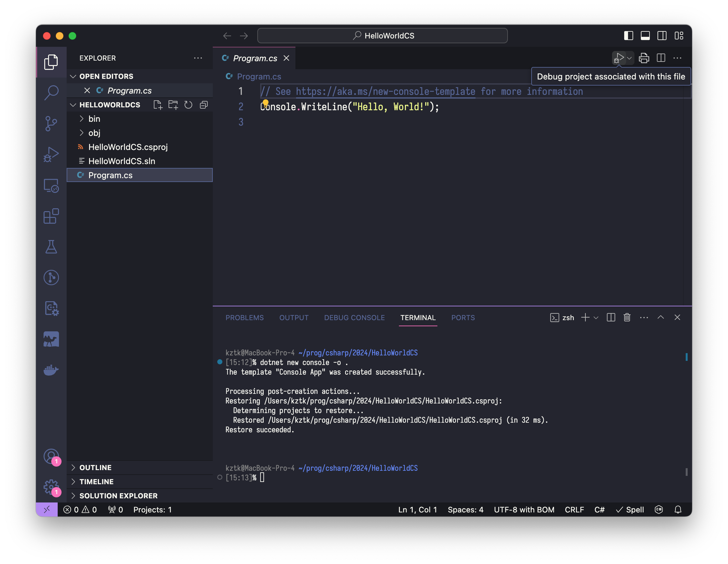The height and width of the screenshot is (564, 728).
Task: Expand the obj folder
Action: tap(82, 133)
